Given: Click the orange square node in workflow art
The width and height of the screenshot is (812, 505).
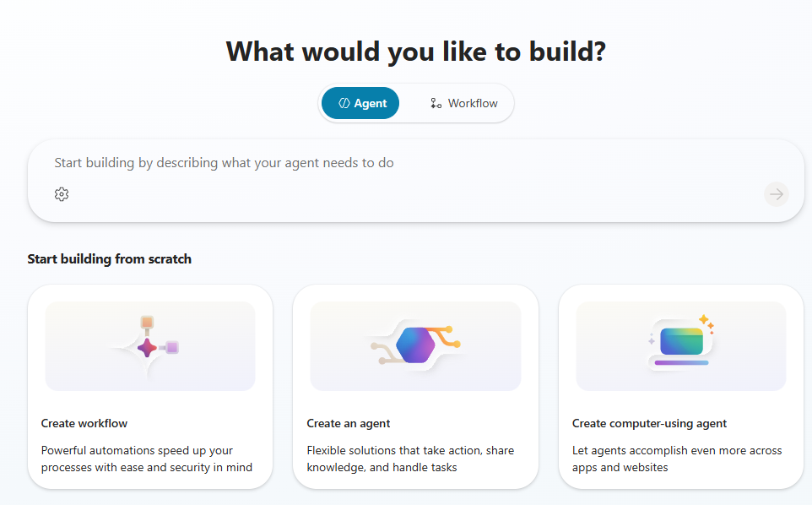Looking at the screenshot, I should tap(147, 322).
